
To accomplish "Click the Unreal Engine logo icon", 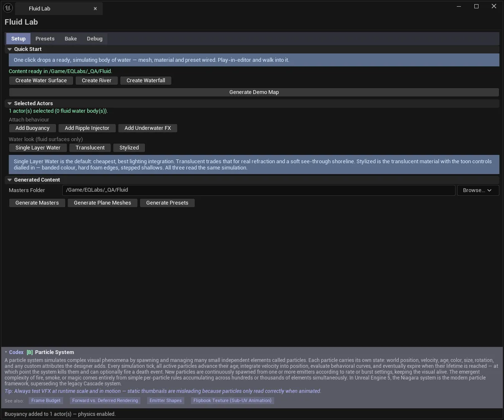I will [x=8, y=8].
